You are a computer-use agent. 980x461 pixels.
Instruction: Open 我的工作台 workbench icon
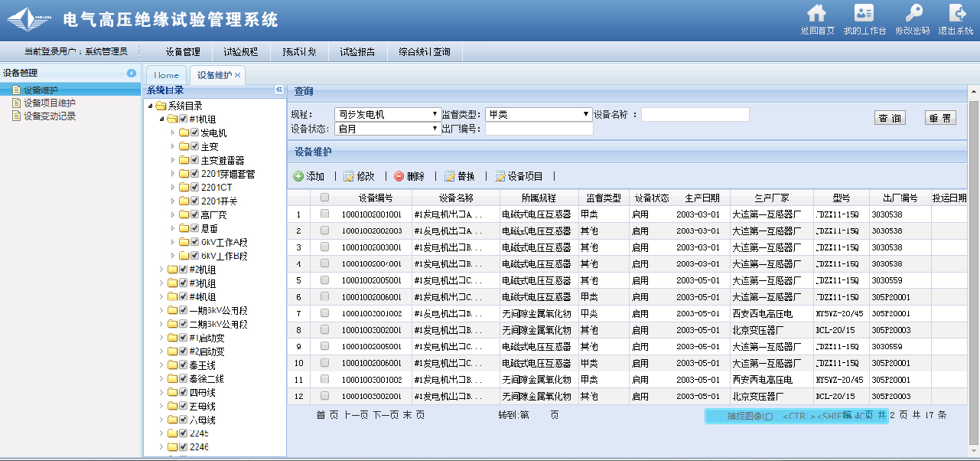point(864,14)
